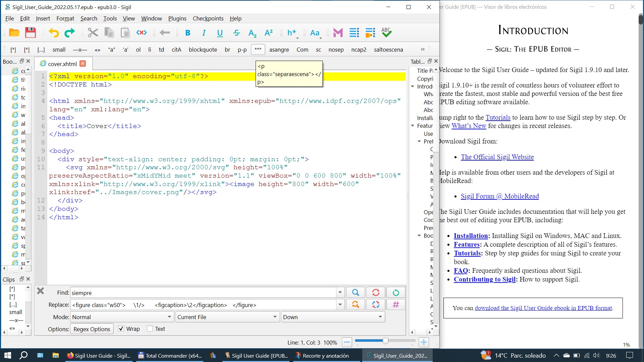Insert the blockquote clip

point(203,50)
